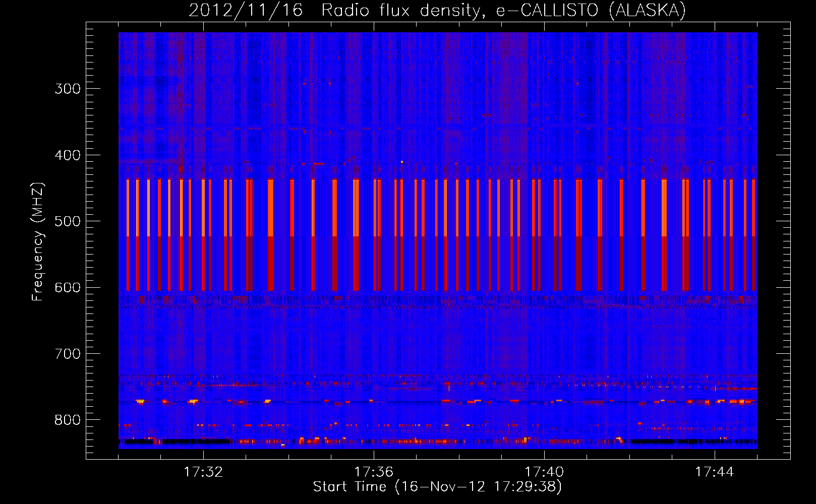The height and width of the screenshot is (504, 816).
Task: Click the 500 frequency tick label
Action: coord(68,221)
